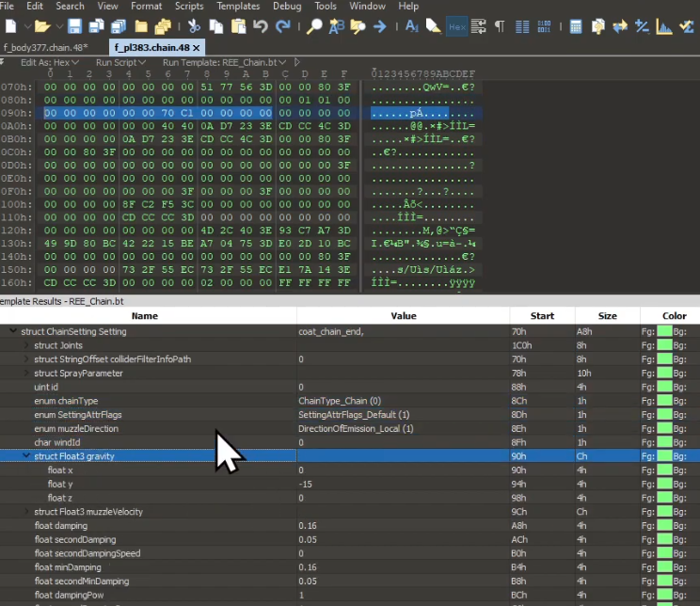Click the Value column header
Viewport: 700px width, 606px height.
[x=403, y=316]
